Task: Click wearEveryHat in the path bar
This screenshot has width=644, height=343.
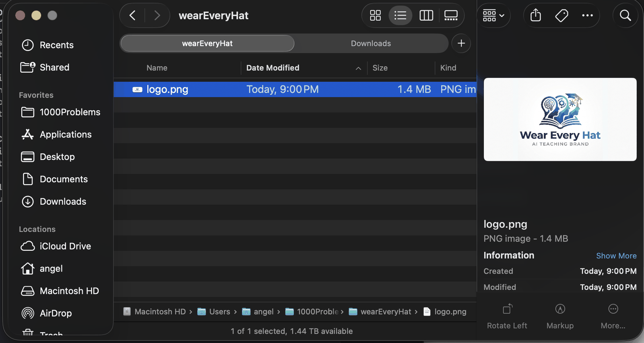Action: point(380,312)
